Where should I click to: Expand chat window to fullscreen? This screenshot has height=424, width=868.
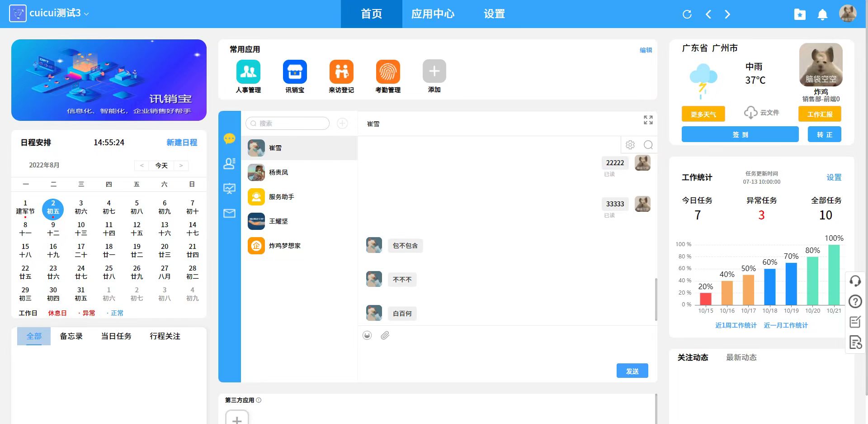coord(648,120)
